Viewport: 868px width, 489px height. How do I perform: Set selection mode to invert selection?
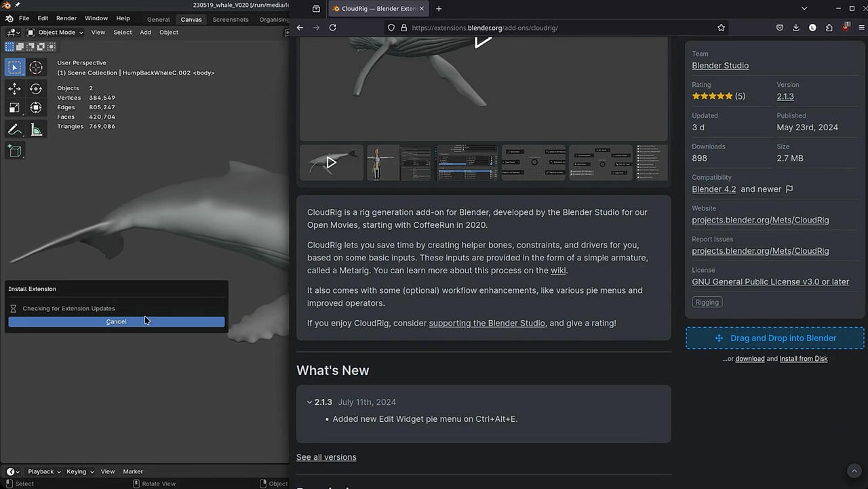pyautogui.click(x=41, y=47)
